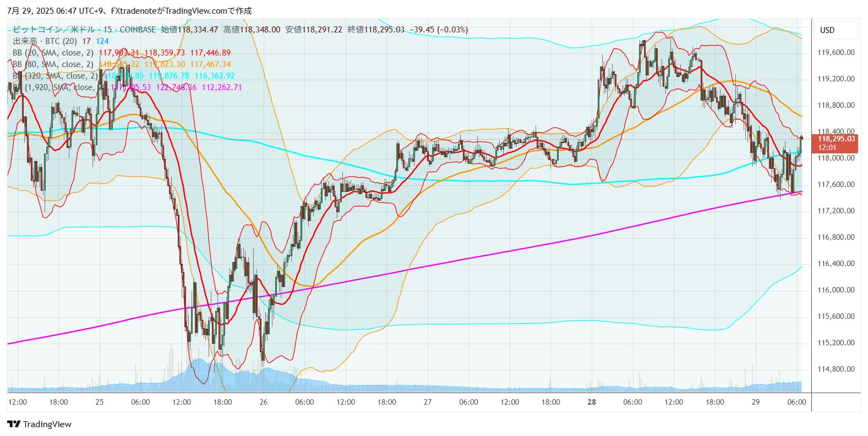Image resolution: width=868 pixels, height=436 pixels.
Task: Click the 119,200.00 price axis label
Action: tap(836, 79)
